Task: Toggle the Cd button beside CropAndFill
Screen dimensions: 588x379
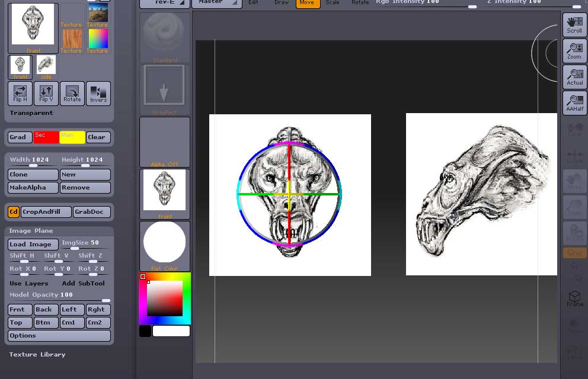Action: click(x=13, y=212)
